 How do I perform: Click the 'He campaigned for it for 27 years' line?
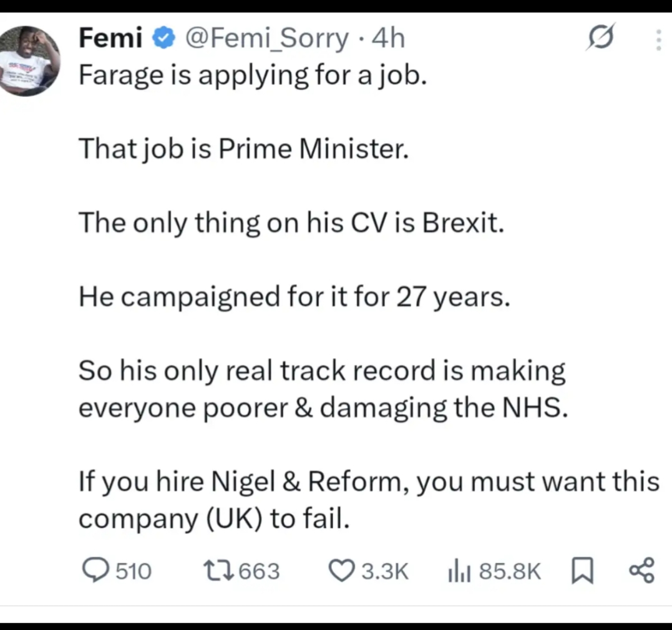tap(295, 297)
